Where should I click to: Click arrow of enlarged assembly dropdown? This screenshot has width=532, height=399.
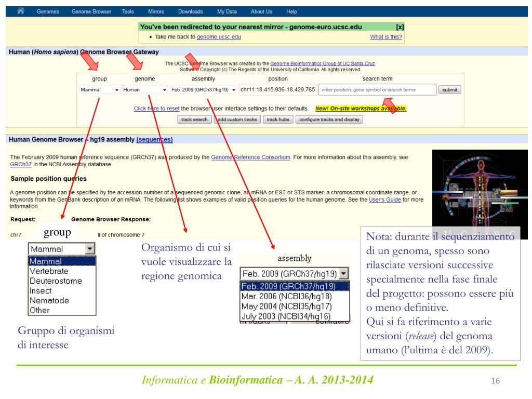[x=344, y=273]
